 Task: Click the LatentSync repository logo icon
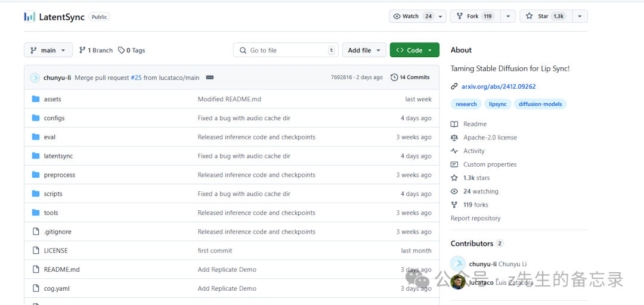pyautogui.click(x=29, y=17)
